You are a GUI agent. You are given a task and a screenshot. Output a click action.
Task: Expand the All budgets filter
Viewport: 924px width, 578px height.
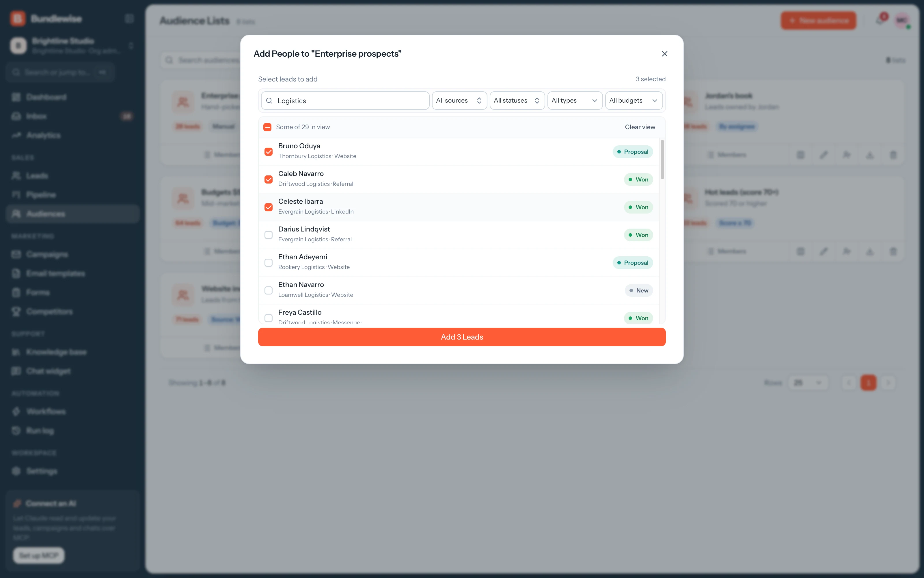tap(634, 101)
